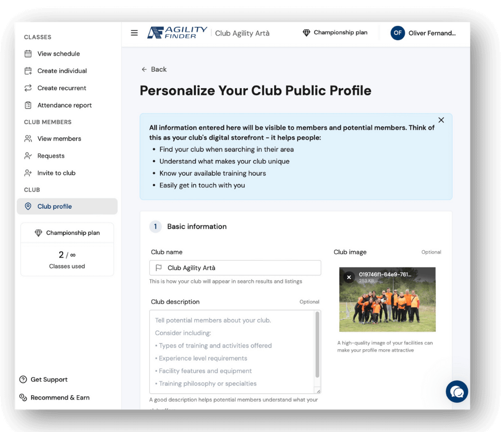Click the question mark icon for Get Support
504x432 pixels.
(23, 380)
